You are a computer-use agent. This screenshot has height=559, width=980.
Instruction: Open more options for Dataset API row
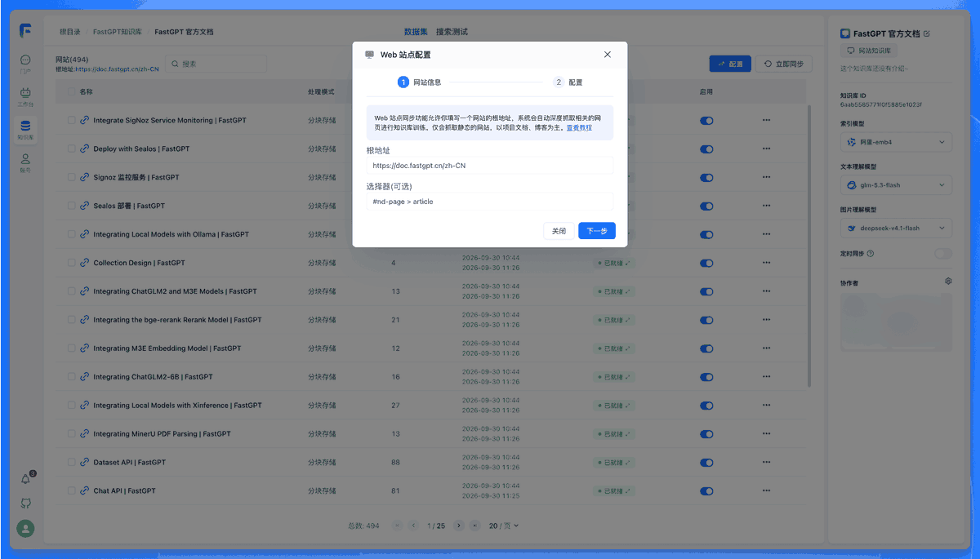click(766, 462)
